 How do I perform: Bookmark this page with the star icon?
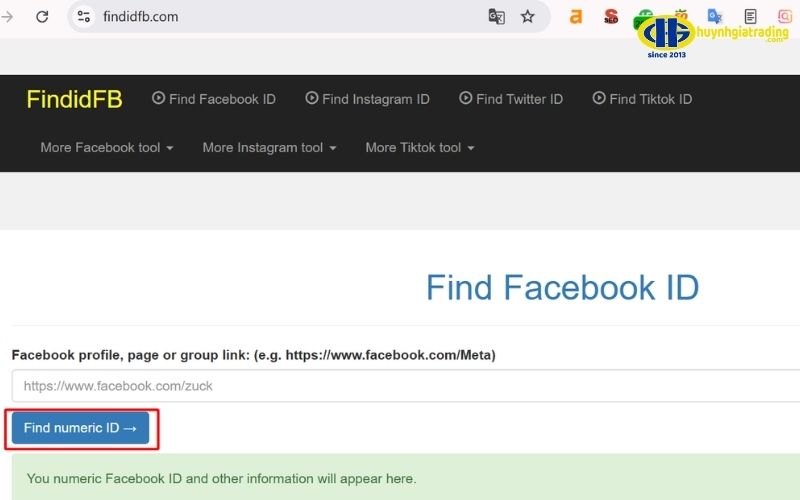click(528, 17)
